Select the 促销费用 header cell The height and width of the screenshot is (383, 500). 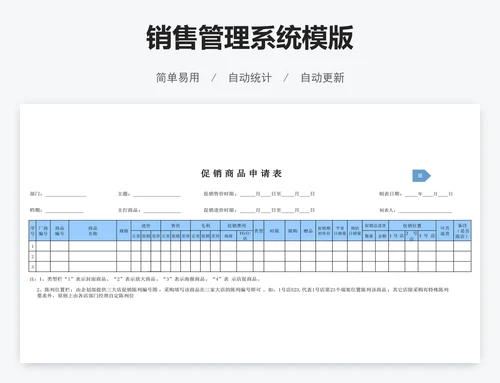pos(237,226)
